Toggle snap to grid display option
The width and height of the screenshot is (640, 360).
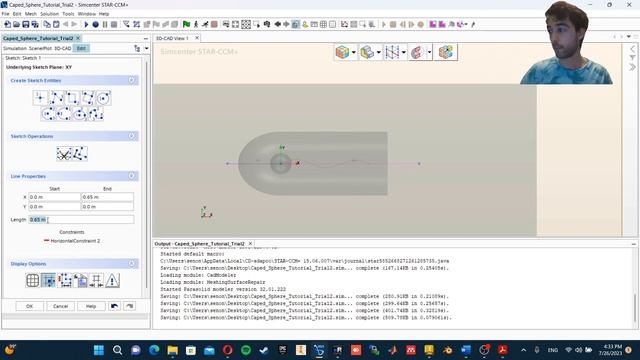pyautogui.click(x=49, y=280)
